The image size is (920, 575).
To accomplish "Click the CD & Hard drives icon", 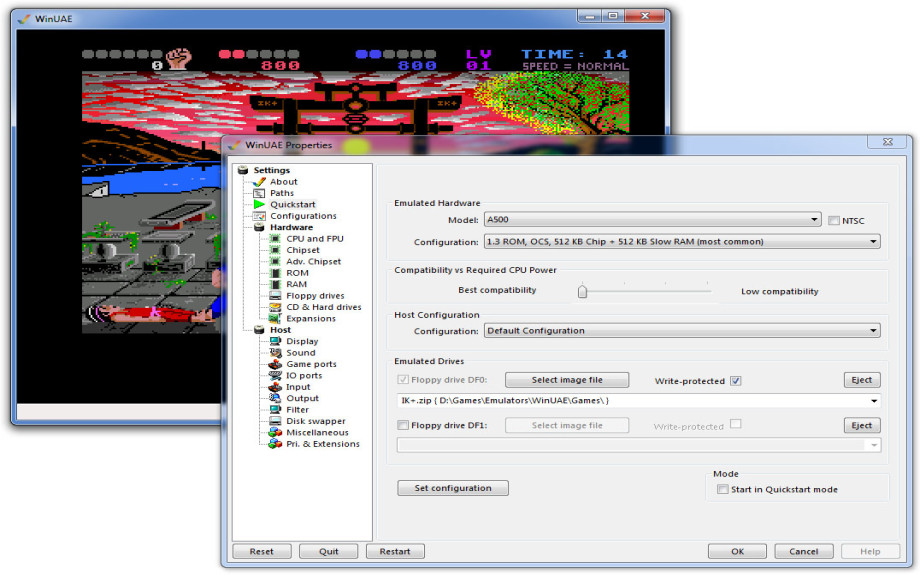I will click(x=276, y=307).
